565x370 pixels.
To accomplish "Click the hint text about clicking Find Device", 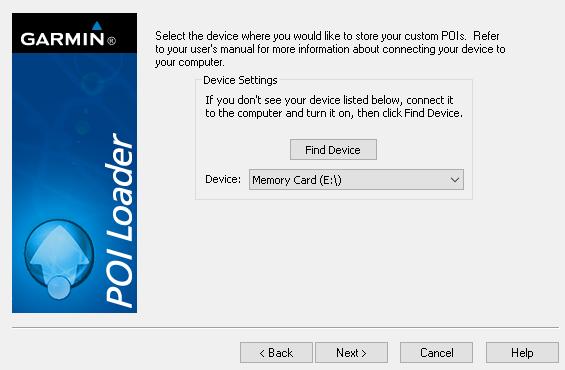I will (x=334, y=107).
